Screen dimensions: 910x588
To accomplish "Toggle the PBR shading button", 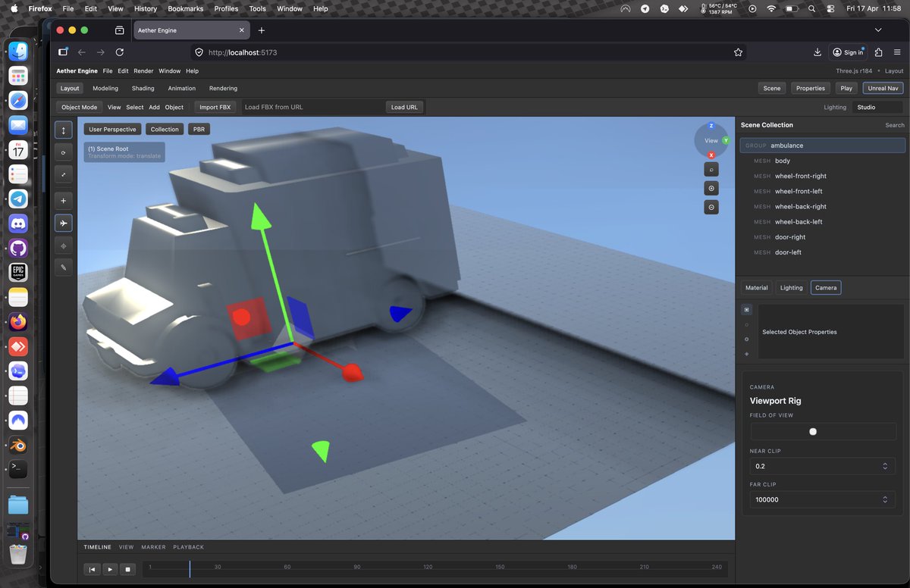I will [199, 129].
